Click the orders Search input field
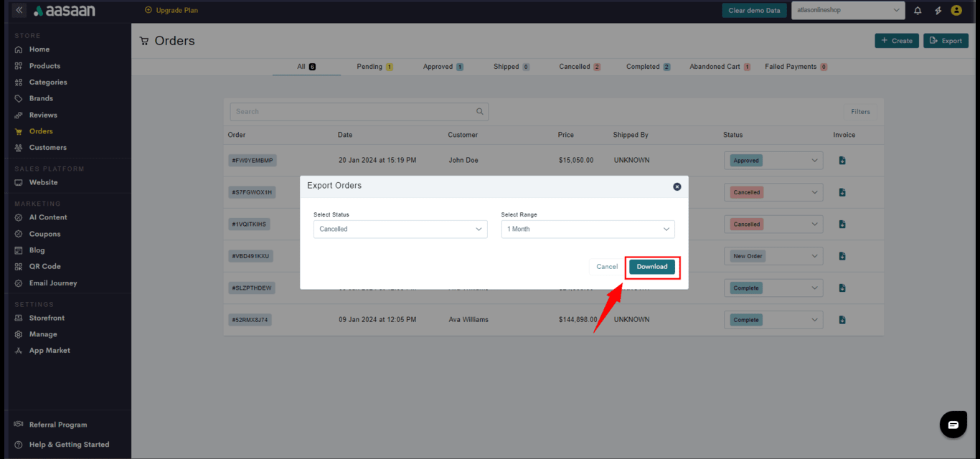 [352, 112]
